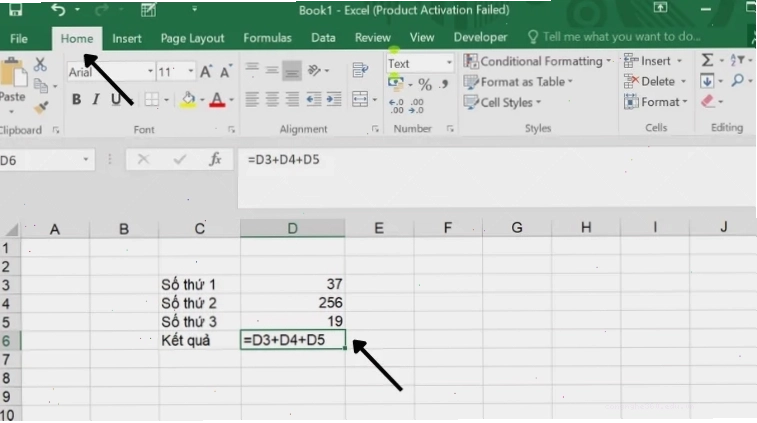Viewport: 757px width, 423px height.
Task: Save the workbook with the floppy icon
Action: [x=15, y=9]
